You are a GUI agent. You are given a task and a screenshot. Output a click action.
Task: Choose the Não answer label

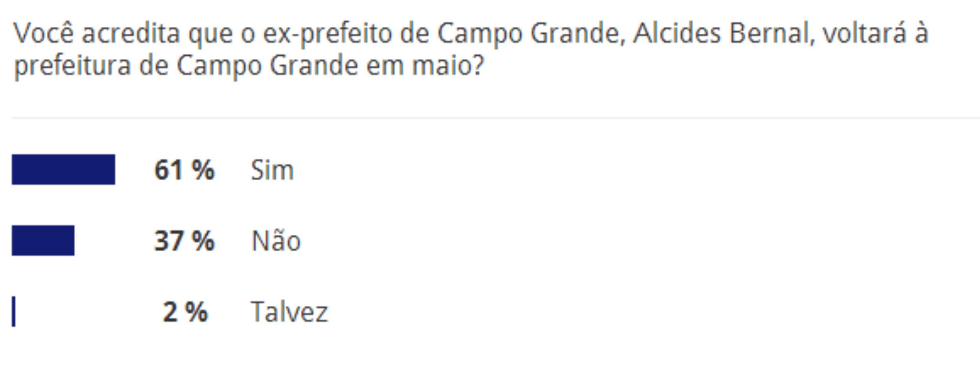(276, 240)
